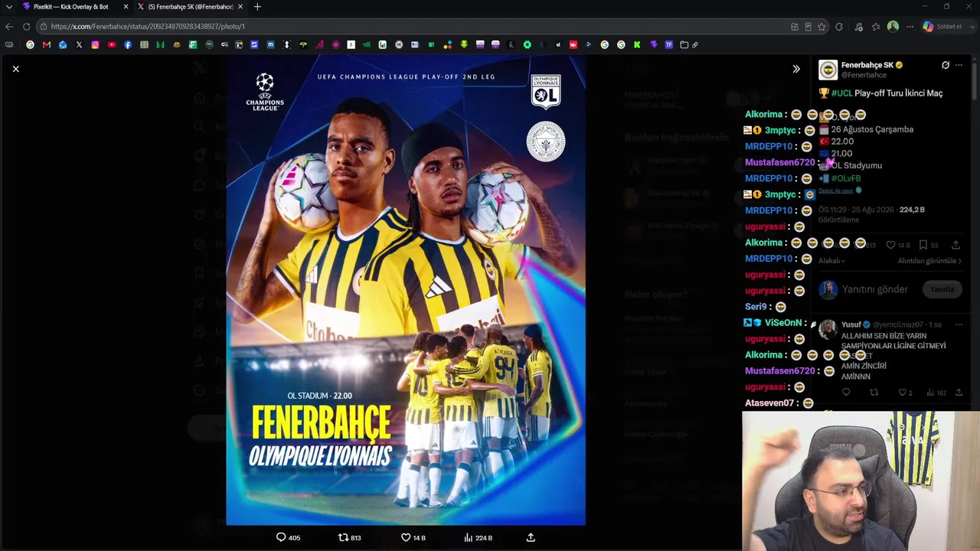This screenshot has width=980, height=551.
Task: Open a new browser tab
Action: coord(257,7)
